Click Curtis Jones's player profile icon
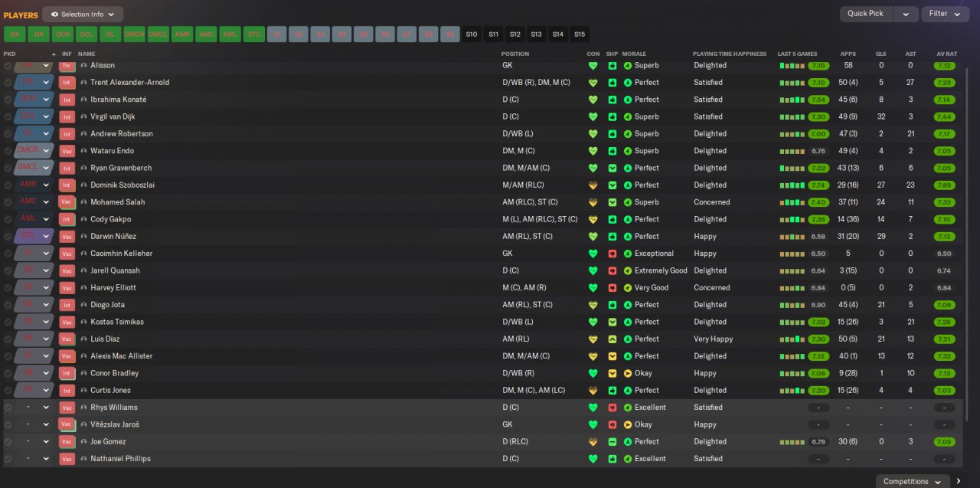This screenshot has width=980, height=488. point(84,391)
